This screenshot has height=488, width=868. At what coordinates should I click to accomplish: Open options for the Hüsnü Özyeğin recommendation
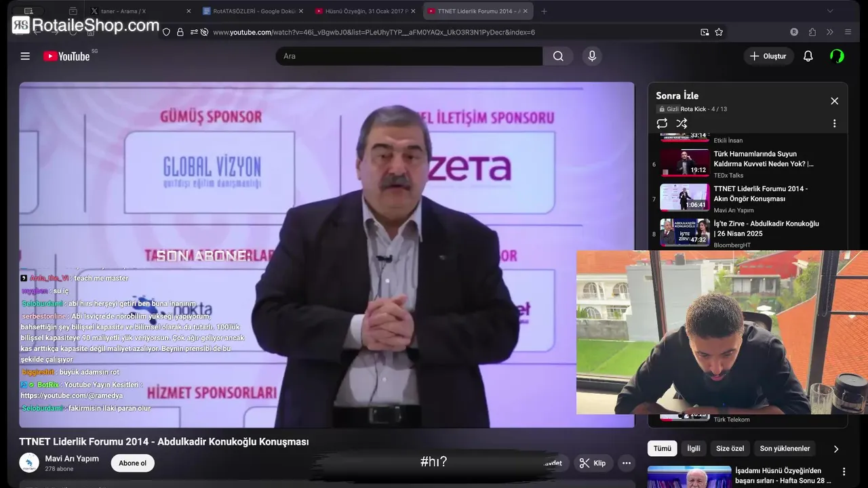coord(844,472)
